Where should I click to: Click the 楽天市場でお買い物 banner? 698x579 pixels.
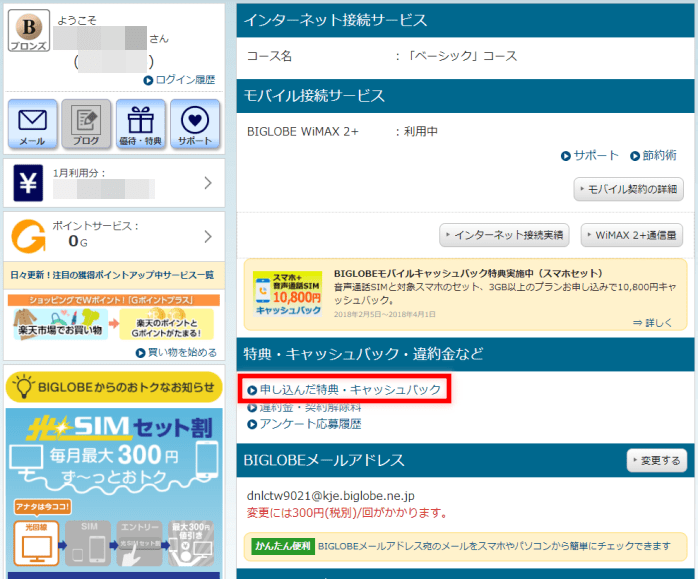[60, 324]
